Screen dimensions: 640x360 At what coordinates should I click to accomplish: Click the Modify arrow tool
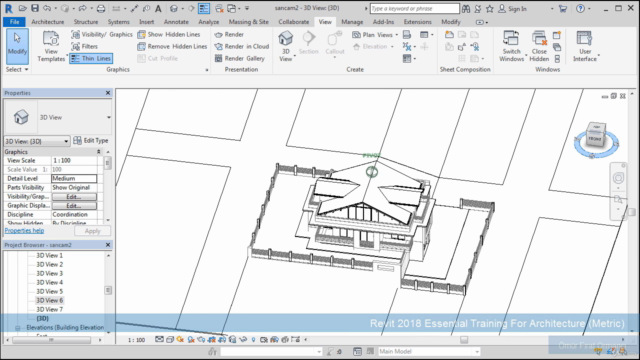[17, 46]
